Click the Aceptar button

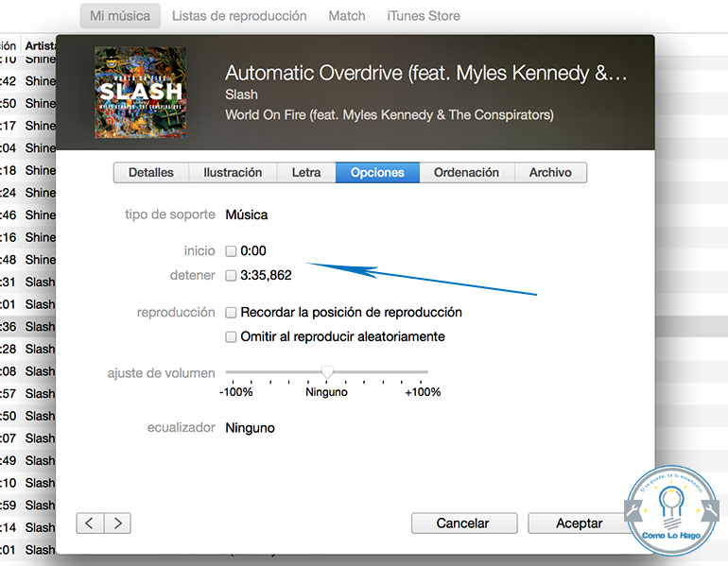579,523
